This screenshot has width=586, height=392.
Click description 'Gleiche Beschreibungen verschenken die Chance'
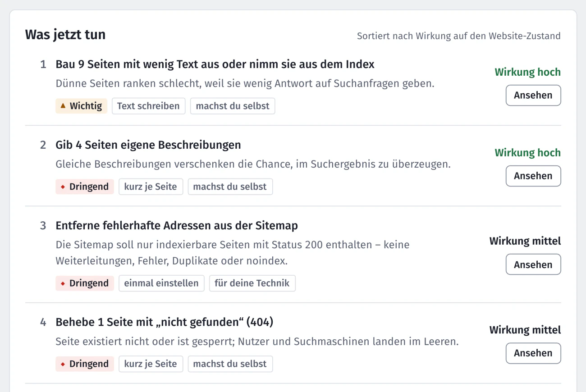(x=253, y=164)
